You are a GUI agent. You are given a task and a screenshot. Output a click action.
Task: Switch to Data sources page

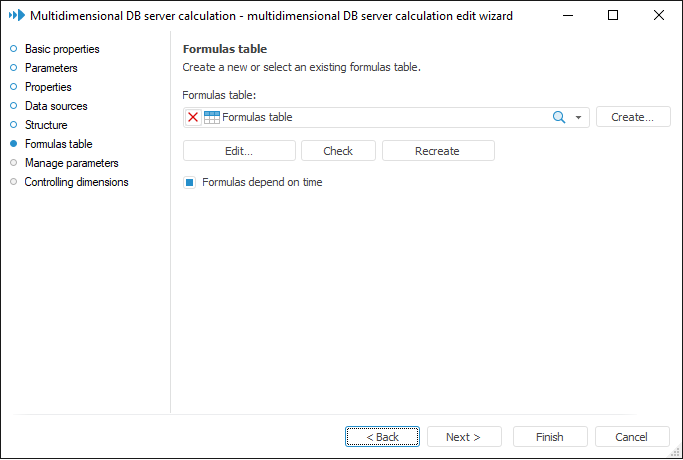pyautogui.click(x=56, y=106)
